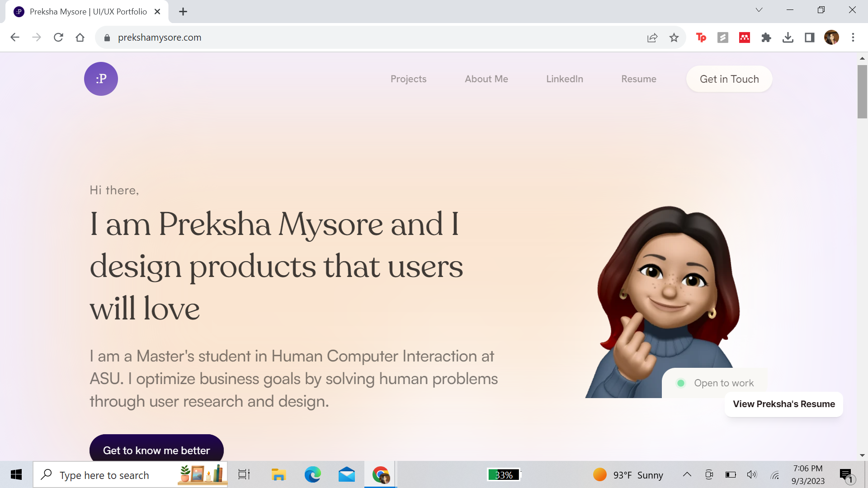
Task: Toggle the browser side panel icon
Action: (x=809, y=38)
